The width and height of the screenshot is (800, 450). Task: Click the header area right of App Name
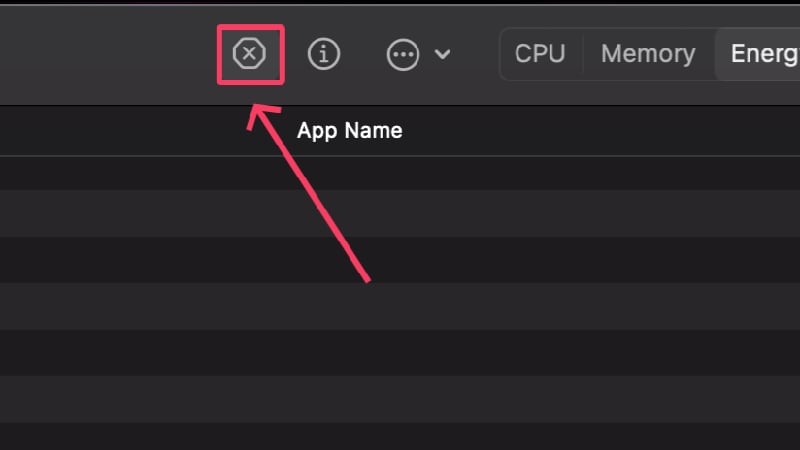[x=602, y=131]
